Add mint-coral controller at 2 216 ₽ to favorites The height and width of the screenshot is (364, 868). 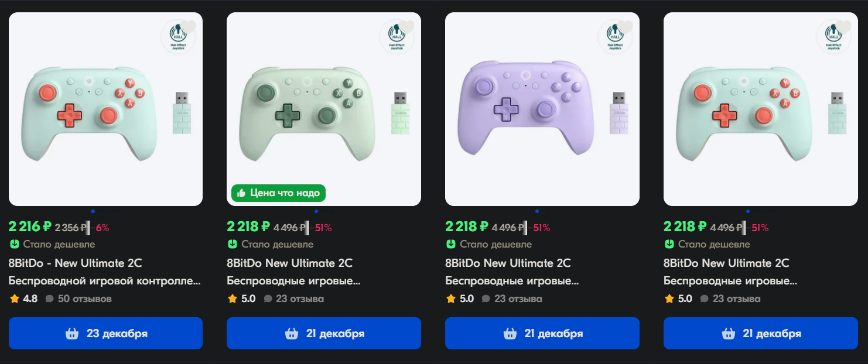(x=189, y=27)
